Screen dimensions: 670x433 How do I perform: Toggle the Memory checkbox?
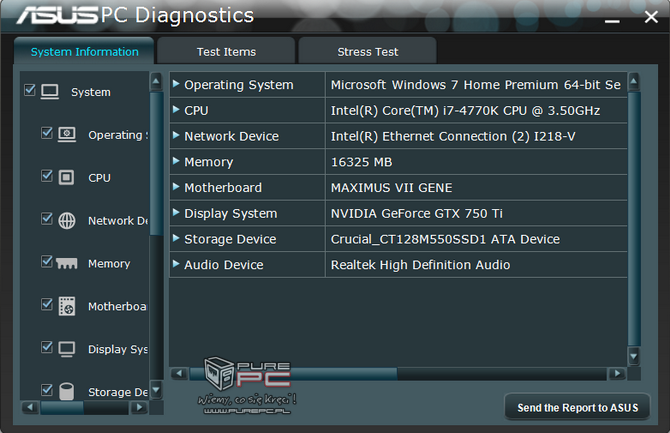click(x=47, y=261)
